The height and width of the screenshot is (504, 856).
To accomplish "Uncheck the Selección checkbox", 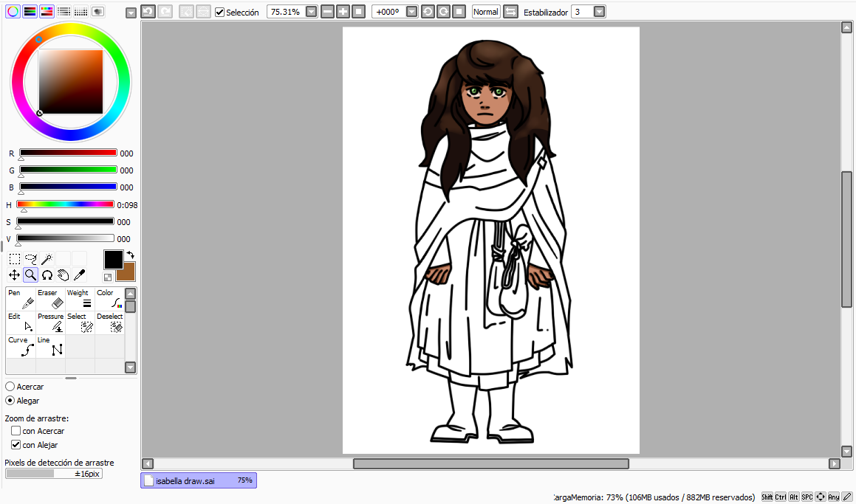I will pyautogui.click(x=220, y=13).
